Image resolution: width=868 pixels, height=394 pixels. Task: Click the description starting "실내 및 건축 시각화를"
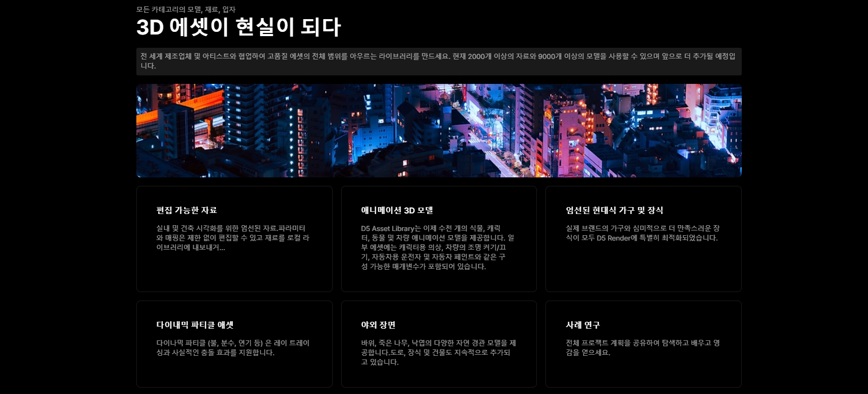(233, 238)
